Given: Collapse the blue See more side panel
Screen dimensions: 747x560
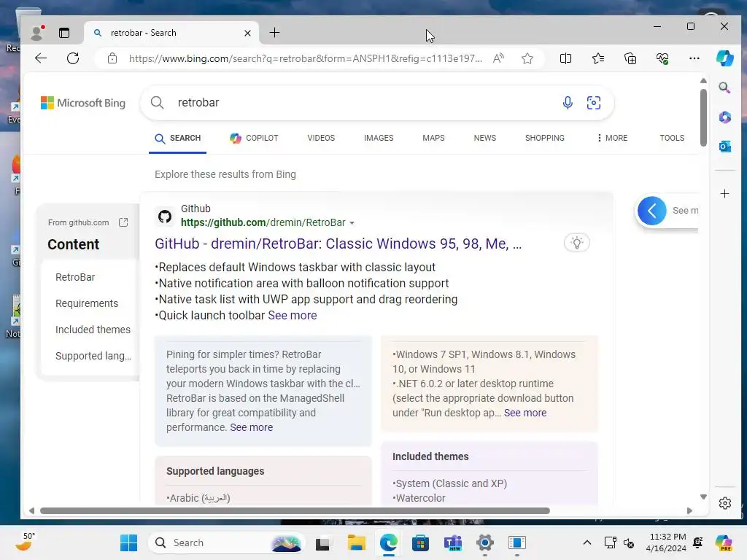Looking at the screenshot, I should click(x=651, y=211).
